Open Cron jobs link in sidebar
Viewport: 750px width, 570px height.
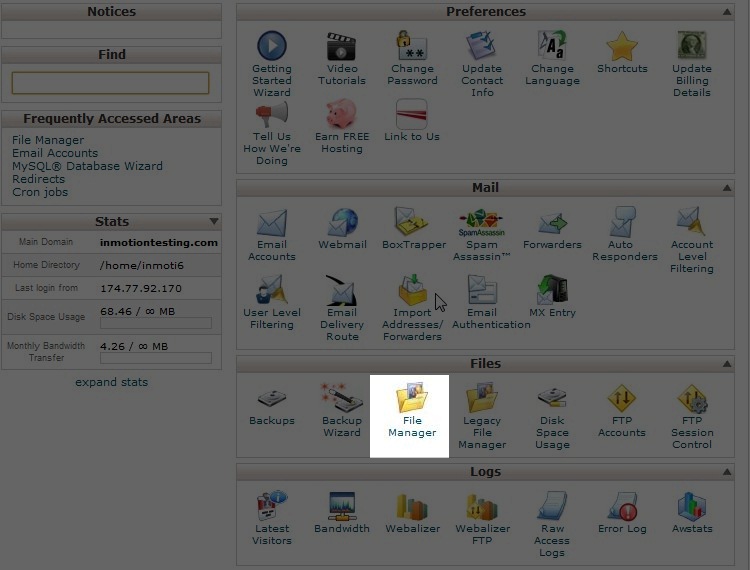pyautogui.click(x=40, y=192)
